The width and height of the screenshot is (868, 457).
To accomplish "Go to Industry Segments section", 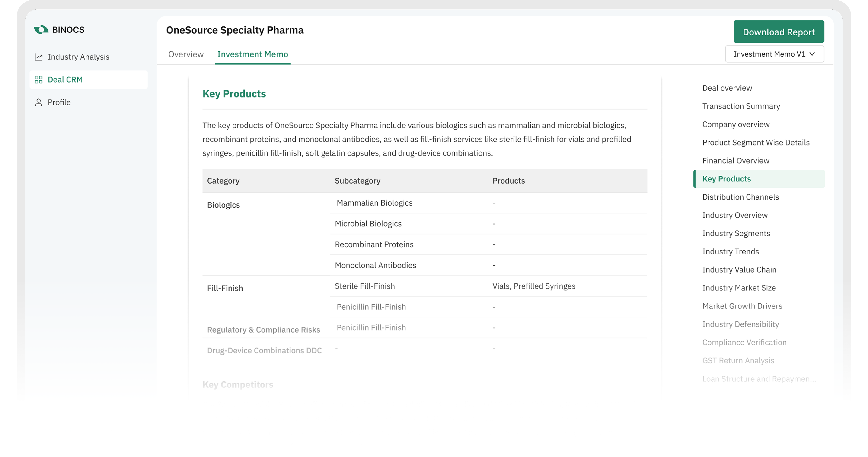I will [x=736, y=233].
